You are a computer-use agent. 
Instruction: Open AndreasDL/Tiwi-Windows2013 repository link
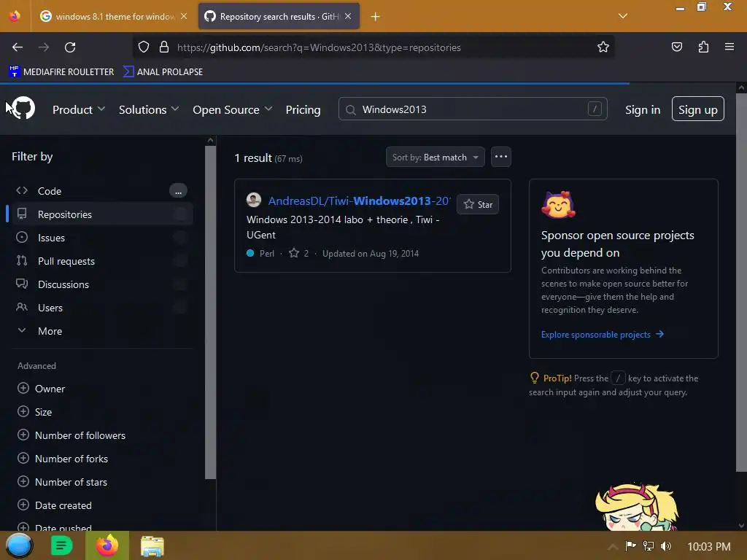359,201
